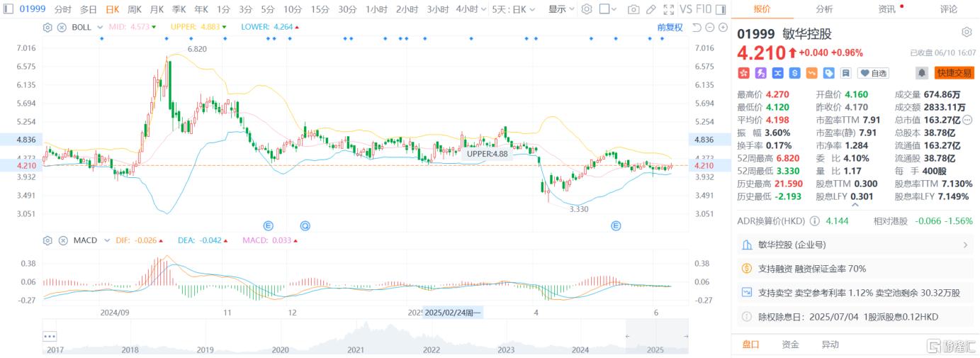Switch chart to 周K weekly
This screenshot has width=980, height=358.
(x=135, y=9)
